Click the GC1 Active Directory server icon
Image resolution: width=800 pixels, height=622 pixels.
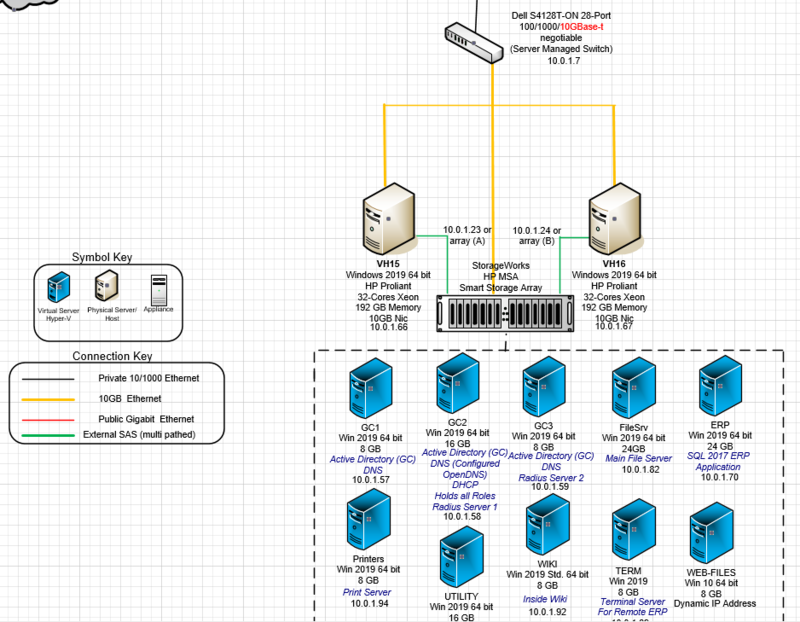tap(369, 390)
